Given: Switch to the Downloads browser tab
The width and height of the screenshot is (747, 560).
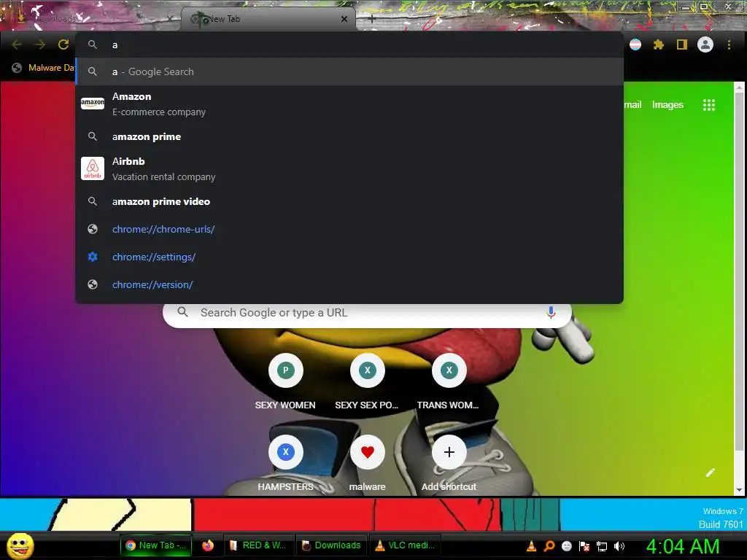Looking at the screenshot, I should pyautogui.click(x=90, y=19).
